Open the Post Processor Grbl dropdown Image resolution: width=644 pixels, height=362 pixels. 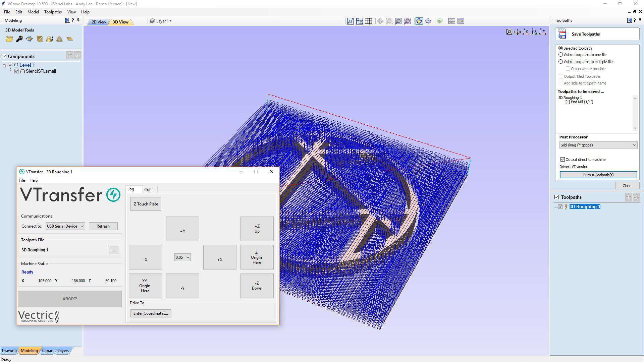pos(598,145)
